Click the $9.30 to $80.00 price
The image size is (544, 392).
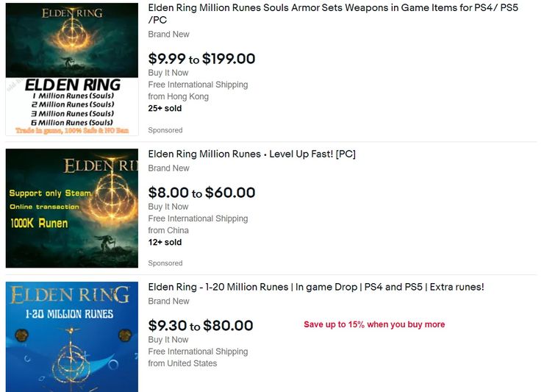(201, 326)
